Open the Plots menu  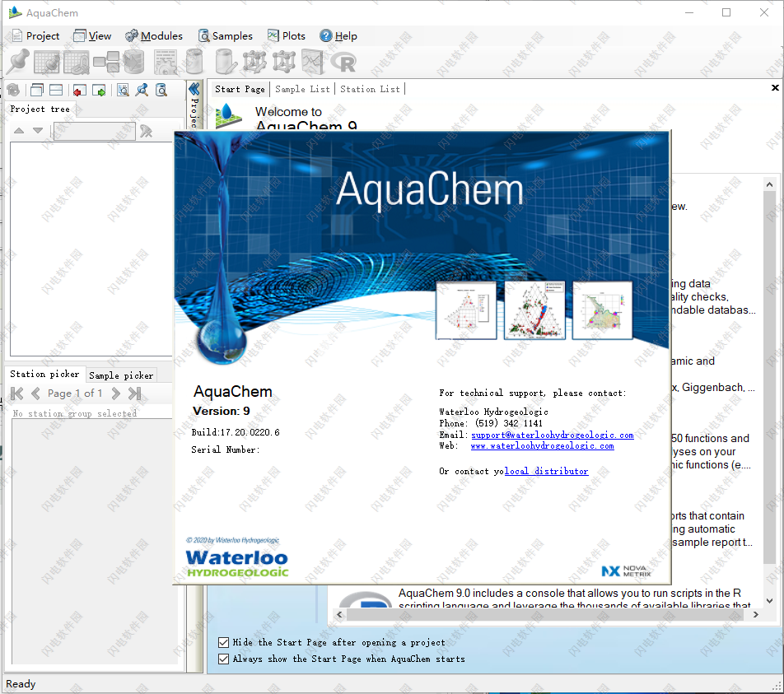pos(287,36)
